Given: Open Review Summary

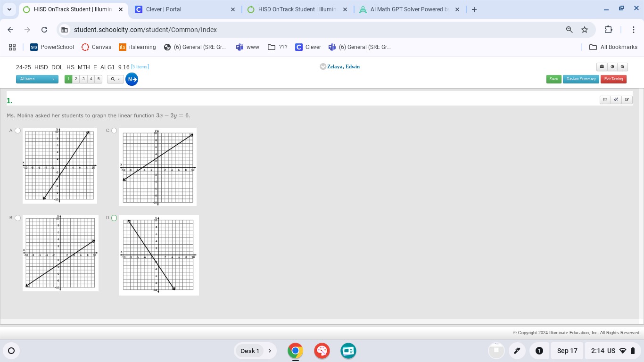Looking at the screenshot, I should point(581,79).
